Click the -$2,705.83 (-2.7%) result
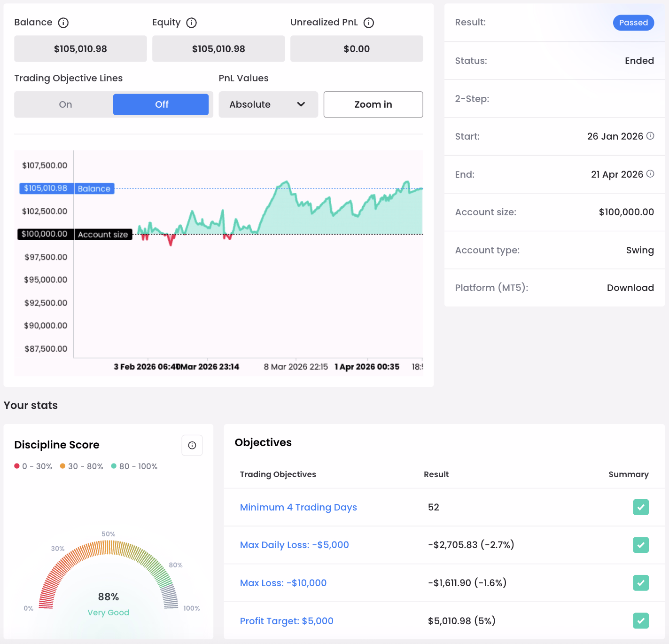 [471, 545]
